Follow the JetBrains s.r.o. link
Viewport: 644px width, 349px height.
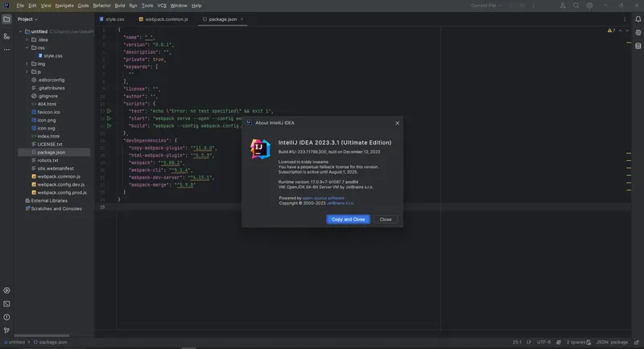(x=340, y=203)
